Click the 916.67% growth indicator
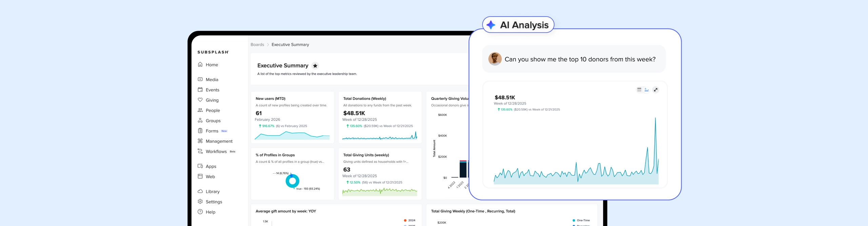Screen dimensions: 868x226 point(267,126)
